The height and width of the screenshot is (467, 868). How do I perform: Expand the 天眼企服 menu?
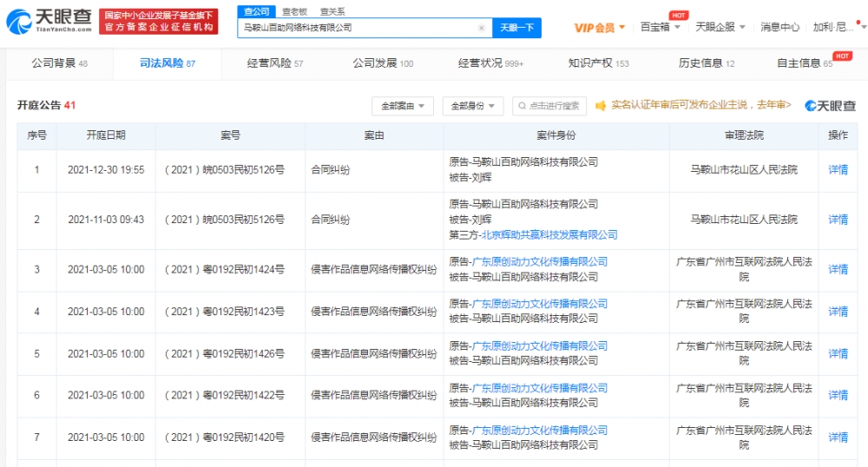pos(720,27)
